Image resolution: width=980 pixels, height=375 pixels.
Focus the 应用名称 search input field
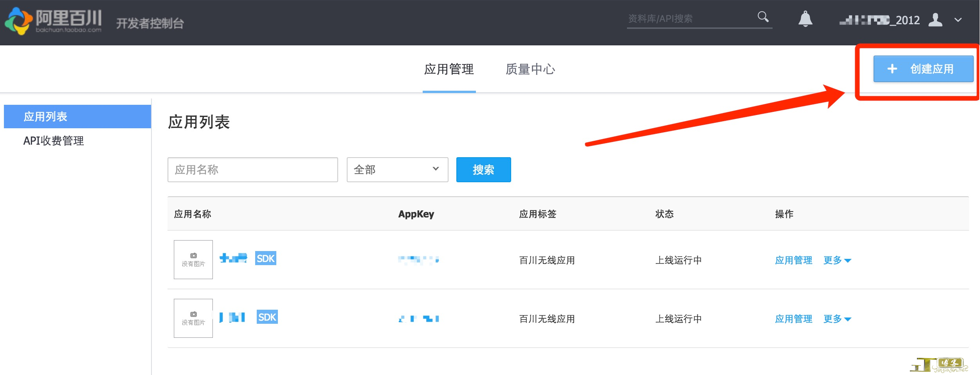(x=252, y=170)
